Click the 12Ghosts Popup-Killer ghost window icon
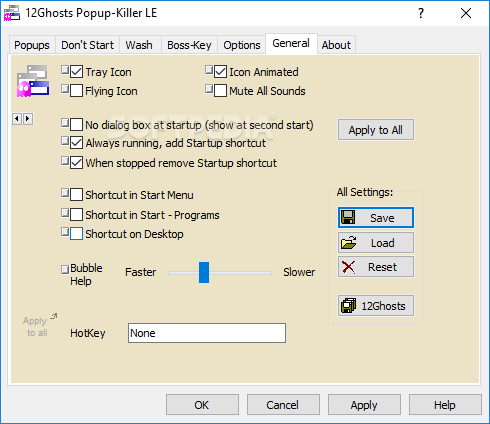This screenshot has width=490, height=424. coord(33,81)
